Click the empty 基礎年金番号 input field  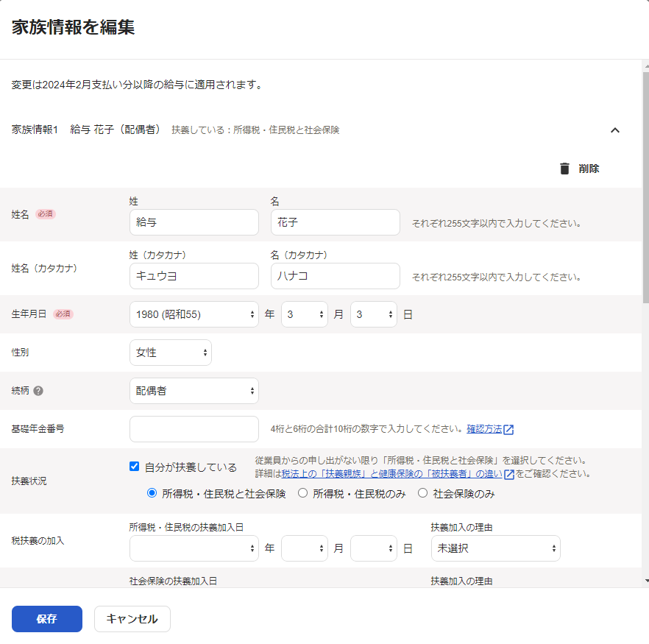(194, 429)
